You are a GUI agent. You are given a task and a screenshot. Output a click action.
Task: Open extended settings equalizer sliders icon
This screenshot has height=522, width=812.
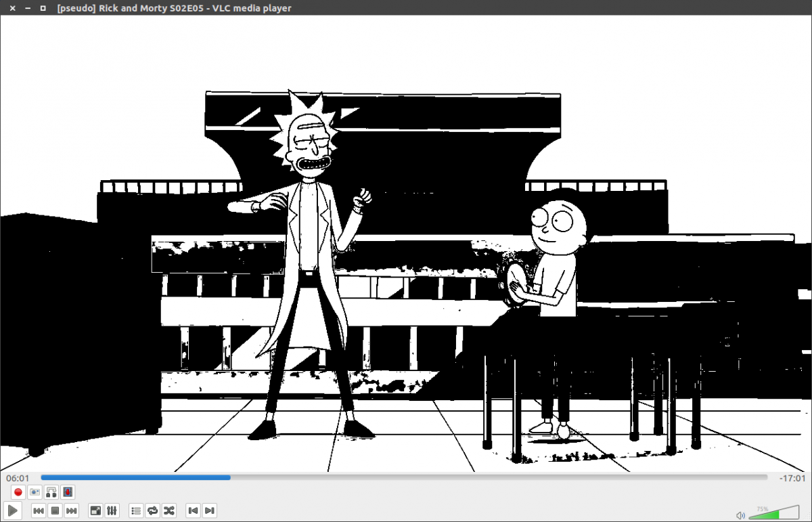click(112, 510)
